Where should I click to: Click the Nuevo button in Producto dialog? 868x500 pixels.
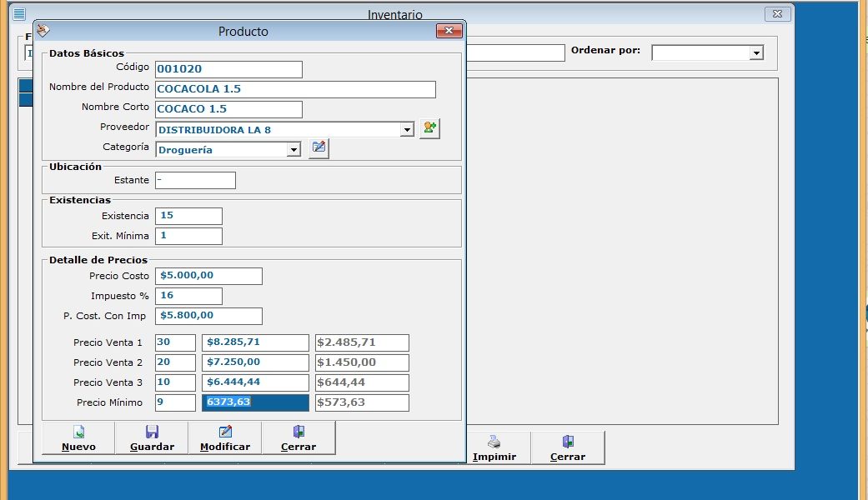pos(78,437)
